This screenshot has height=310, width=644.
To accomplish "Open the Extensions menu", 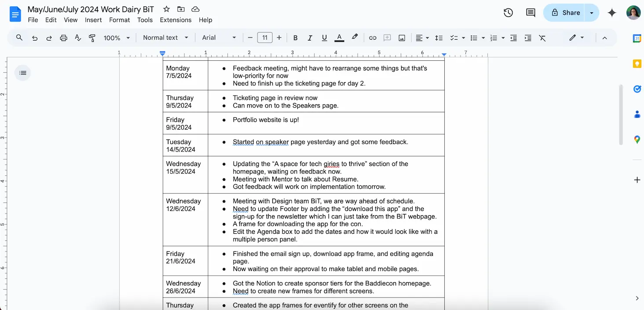I will (x=176, y=20).
